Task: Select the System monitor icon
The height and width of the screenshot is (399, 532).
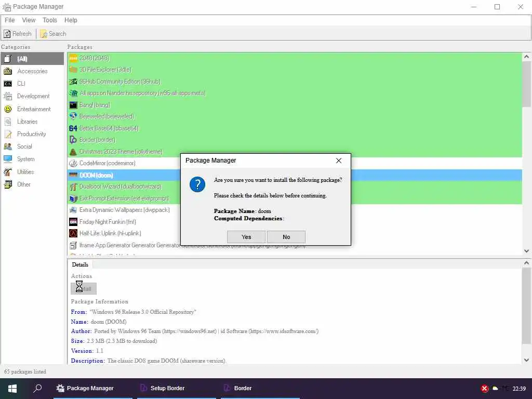Action: click(x=8, y=159)
